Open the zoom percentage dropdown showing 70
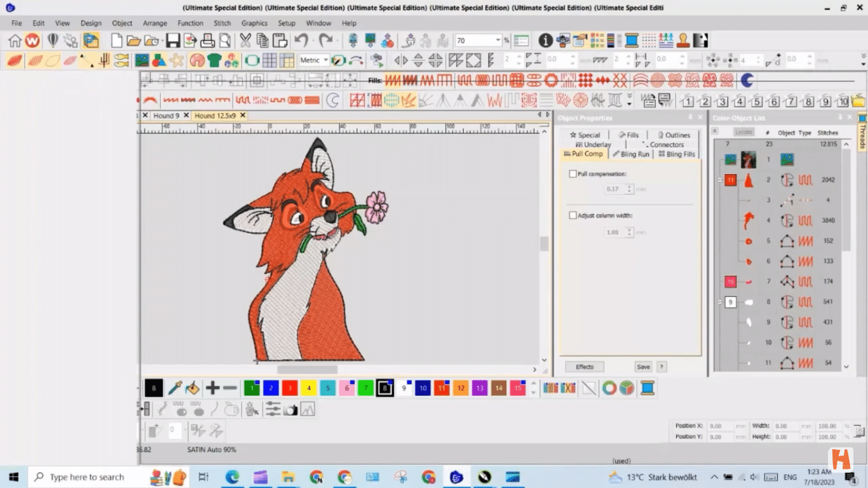 [498, 41]
